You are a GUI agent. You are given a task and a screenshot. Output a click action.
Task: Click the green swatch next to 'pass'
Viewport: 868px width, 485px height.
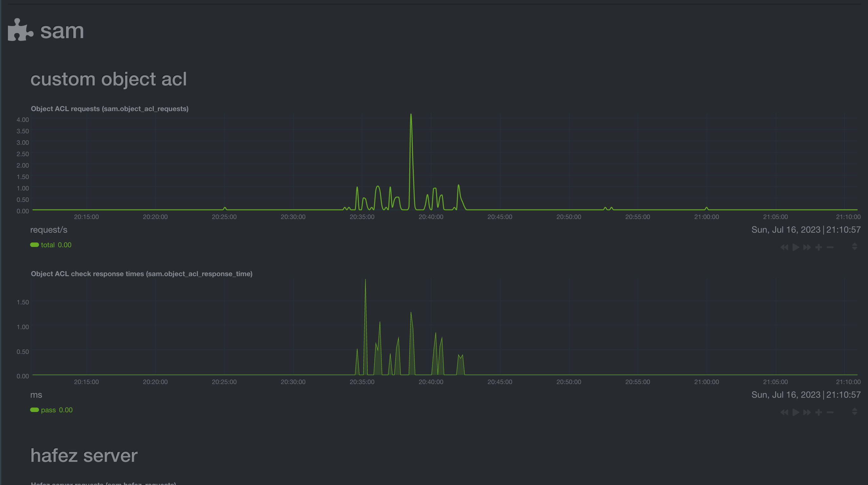point(34,410)
